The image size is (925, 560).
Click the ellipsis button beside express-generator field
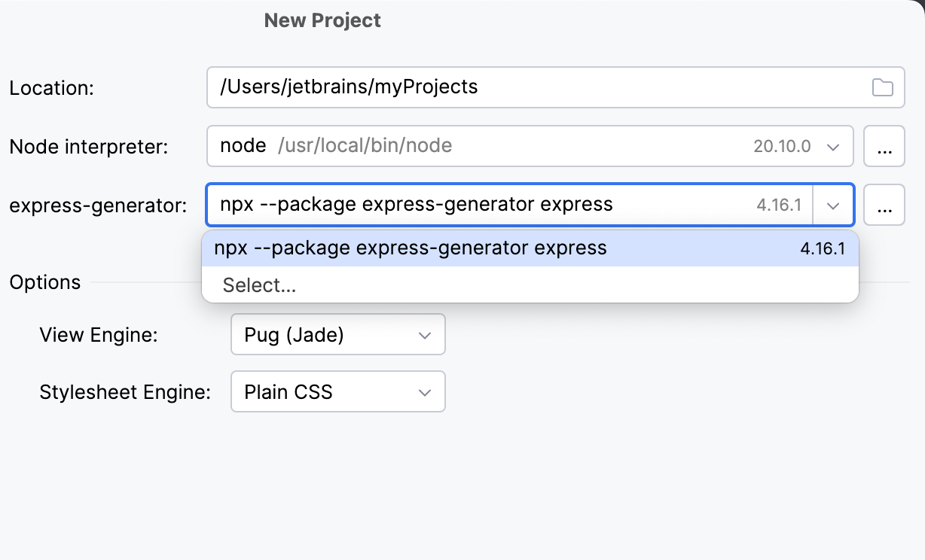tap(884, 205)
